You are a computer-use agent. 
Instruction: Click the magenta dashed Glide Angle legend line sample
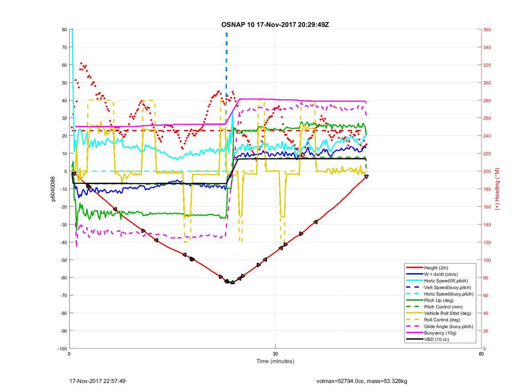click(x=414, y=326)
